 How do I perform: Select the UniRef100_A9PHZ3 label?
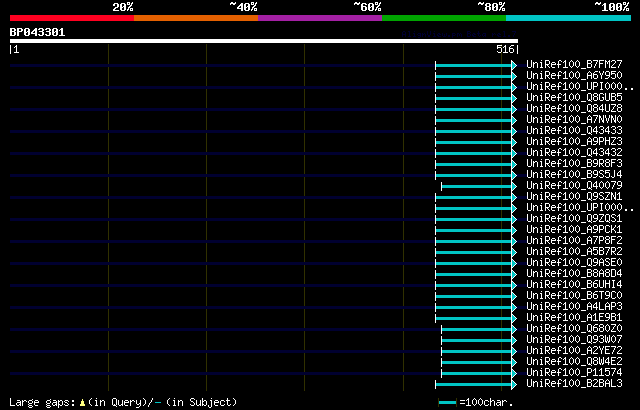(574, 142)
